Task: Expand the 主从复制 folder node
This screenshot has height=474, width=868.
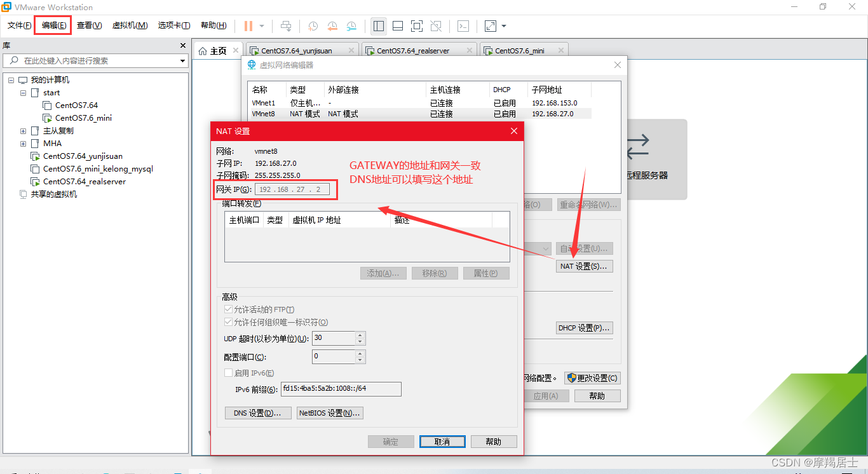Action: tap(24, 131)
